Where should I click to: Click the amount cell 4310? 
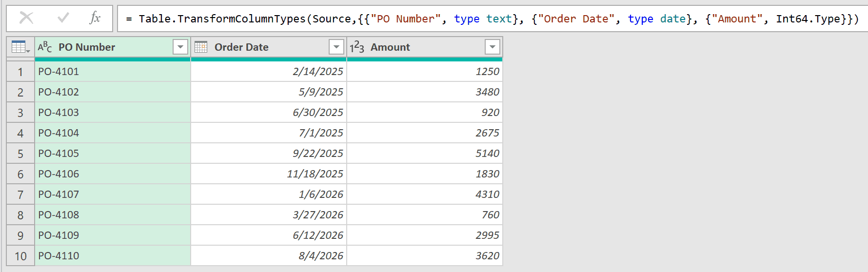(x=425, y=194)
